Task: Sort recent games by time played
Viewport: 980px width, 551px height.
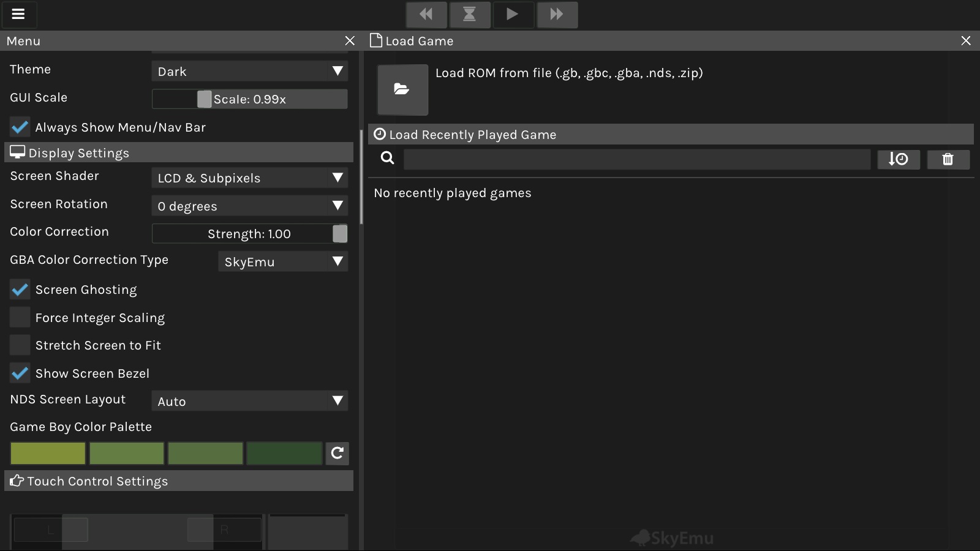Action: click(x=899, y=159)
